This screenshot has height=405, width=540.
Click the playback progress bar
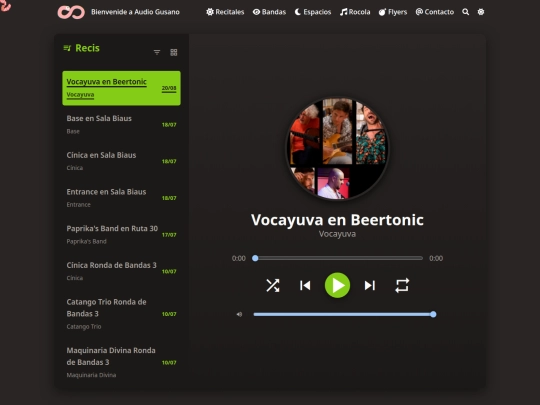337,258
